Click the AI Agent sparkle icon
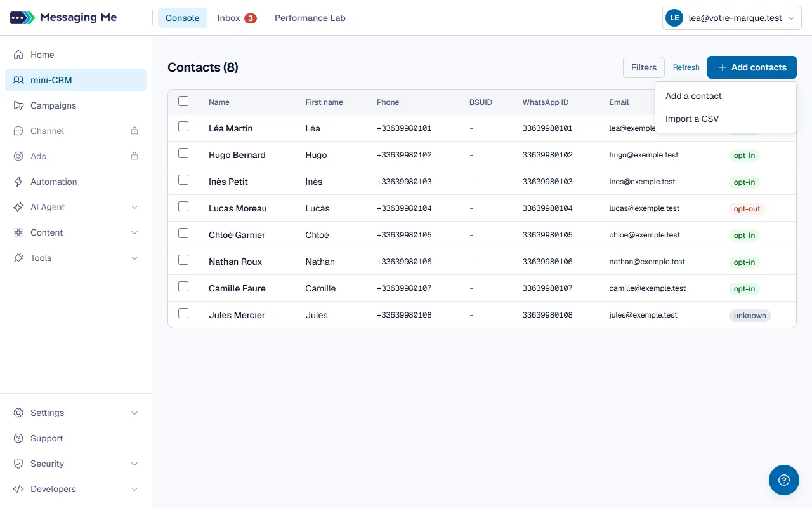The height and width of the screenshot is (508, 812). pos(18,207)
